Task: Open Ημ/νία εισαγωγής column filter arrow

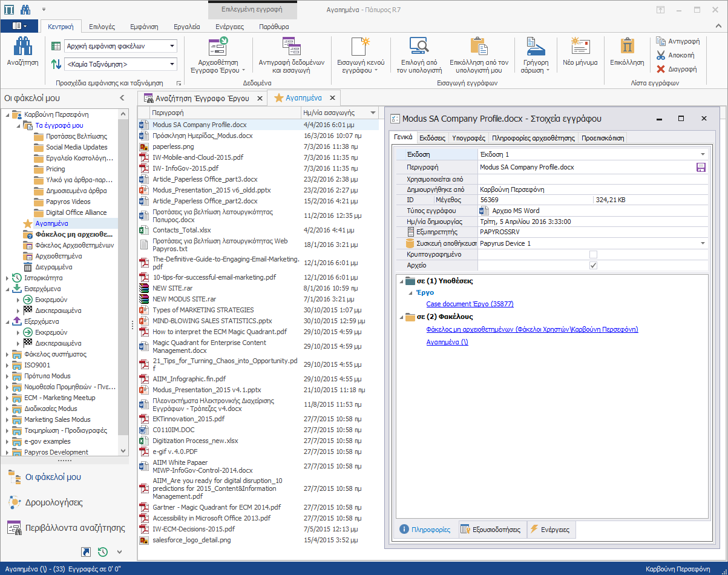Action: coord(372,113)
